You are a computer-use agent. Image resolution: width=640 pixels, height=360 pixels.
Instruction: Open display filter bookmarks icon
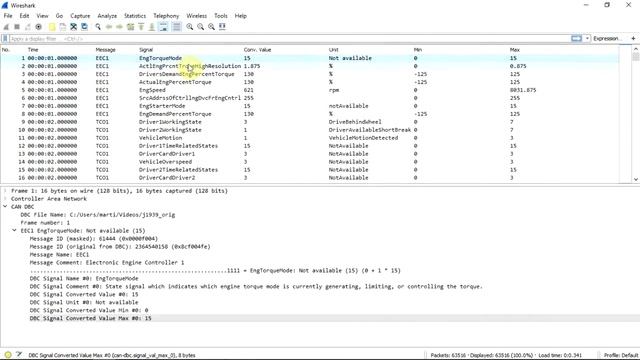(5, 39)
